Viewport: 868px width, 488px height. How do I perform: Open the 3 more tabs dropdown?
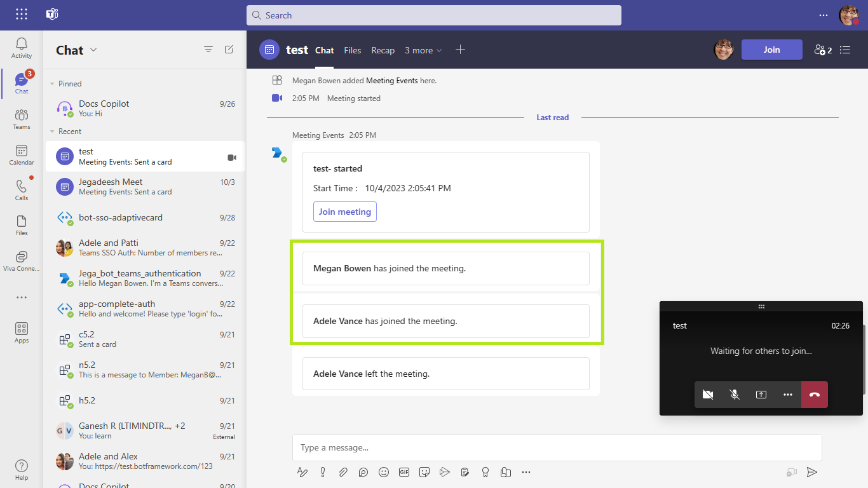click(x=423, y=50)
